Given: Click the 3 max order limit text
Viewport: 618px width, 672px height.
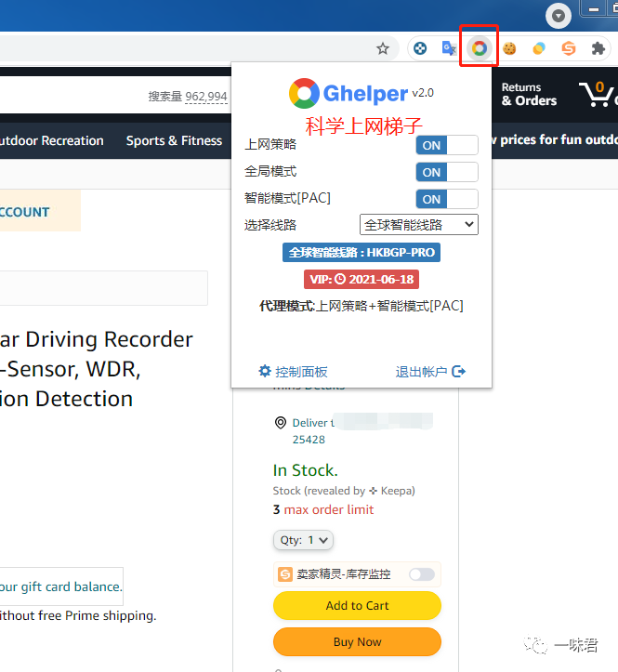Looking at the screenshot, I should 323,509.
